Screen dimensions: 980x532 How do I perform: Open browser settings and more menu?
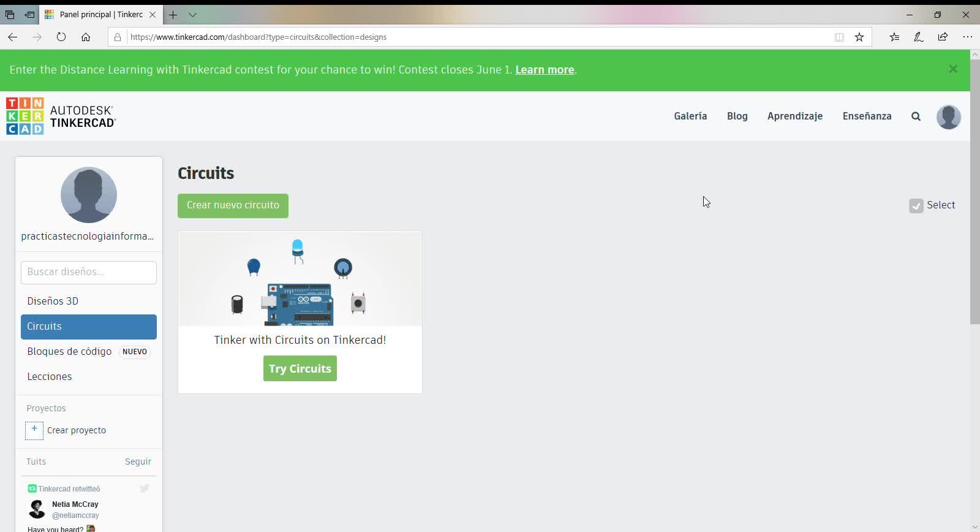[967, 37]
